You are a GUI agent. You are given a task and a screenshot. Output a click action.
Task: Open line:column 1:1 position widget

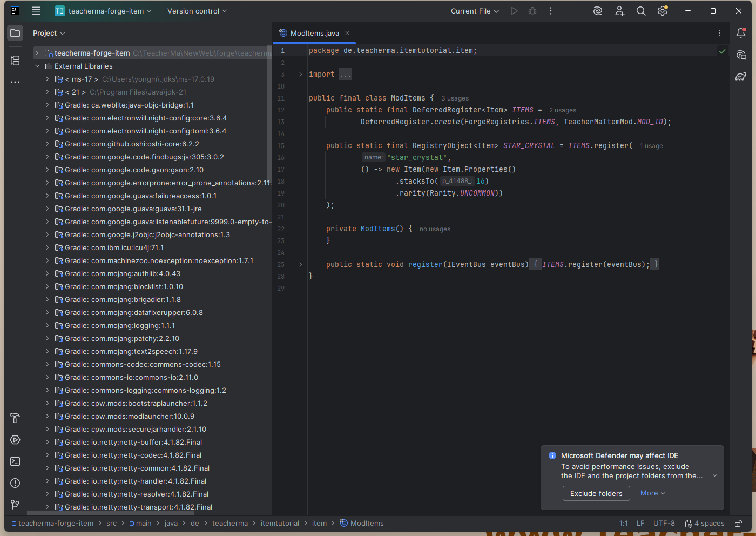coord(624,524)
